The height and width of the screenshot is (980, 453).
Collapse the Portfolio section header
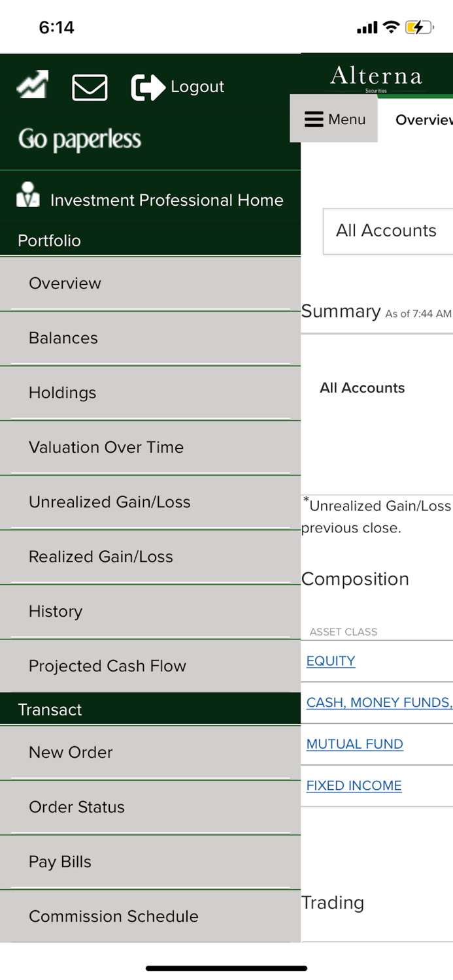pos(49,240)
